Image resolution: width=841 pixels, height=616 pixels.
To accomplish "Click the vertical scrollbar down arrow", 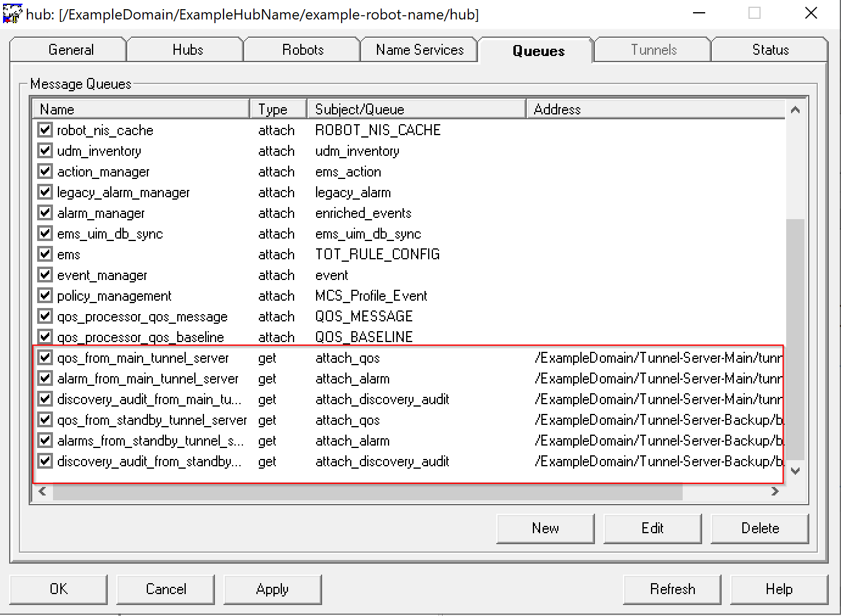I will 795,471.
